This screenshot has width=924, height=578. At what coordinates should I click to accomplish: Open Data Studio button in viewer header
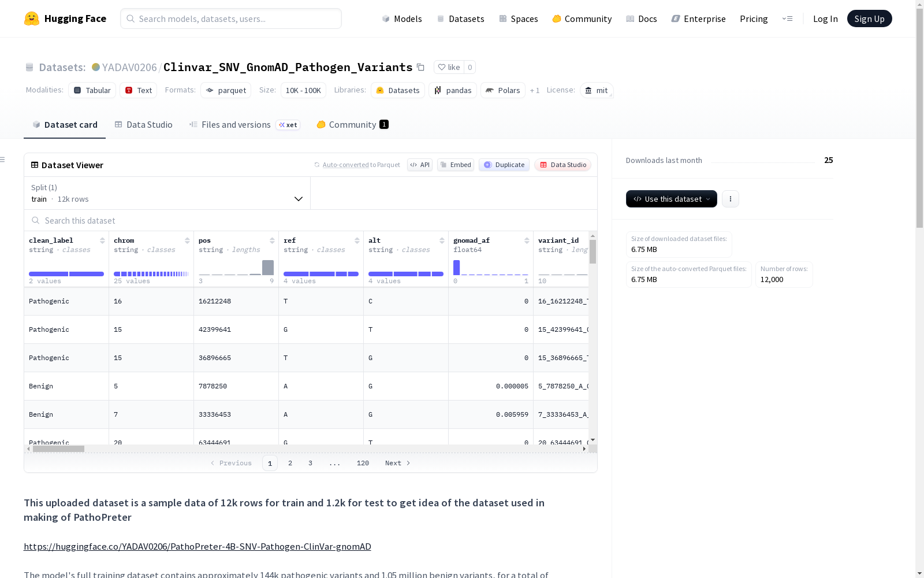[563, 165]
